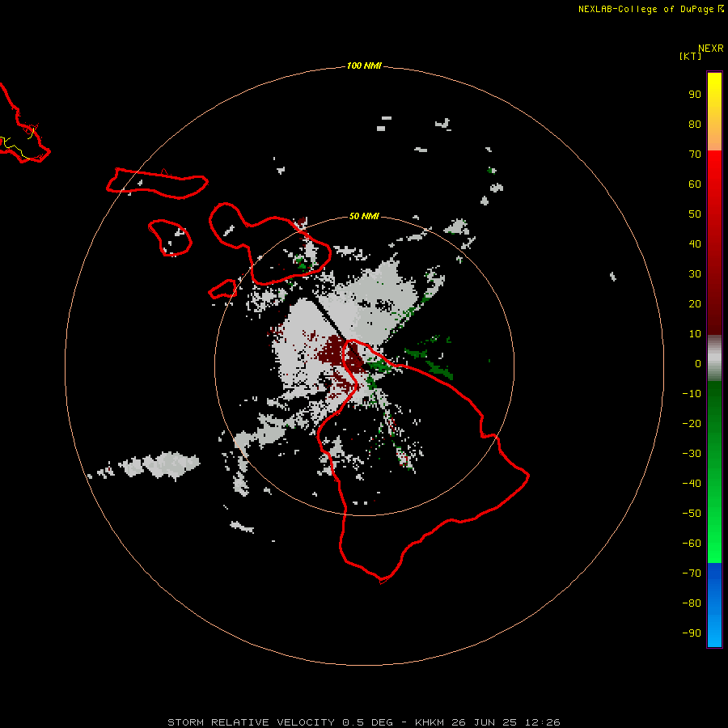The image size is (728, 728).
Task: Click the -20 value on velocity scale
Action: (x=692, y=424)
